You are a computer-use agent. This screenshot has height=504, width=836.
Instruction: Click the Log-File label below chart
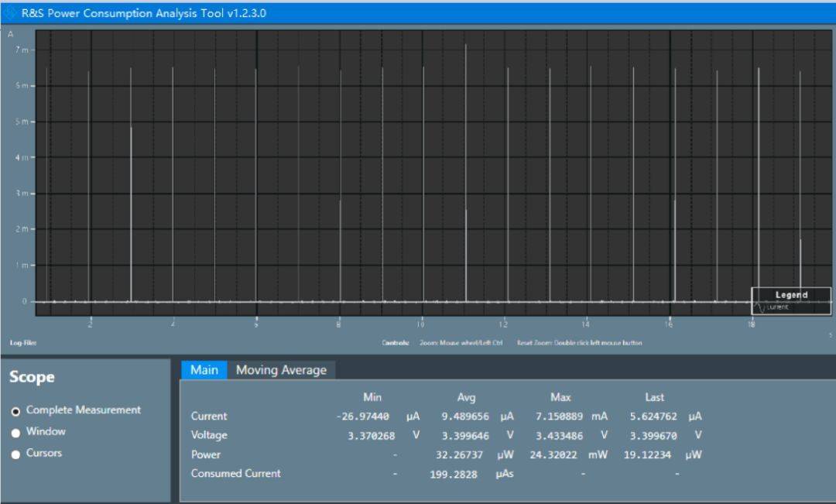22,343
